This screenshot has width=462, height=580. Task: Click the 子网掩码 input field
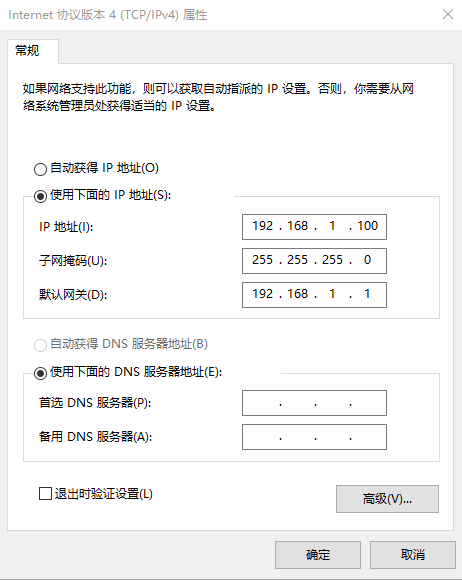tap(314, 261)
